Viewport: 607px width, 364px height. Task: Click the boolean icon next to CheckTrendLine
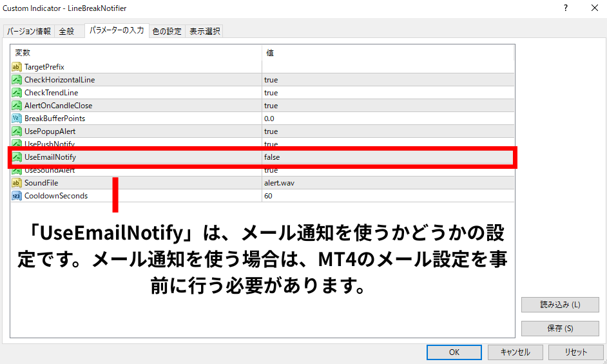coord(17,93)
